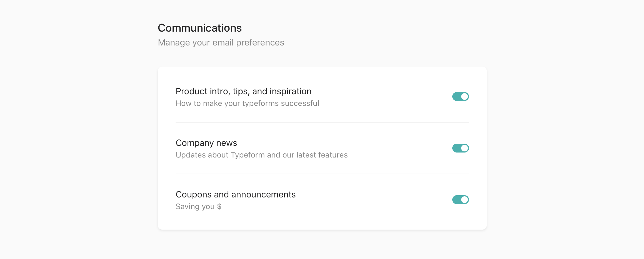Select the "Product intro, tips, and inspiration" title
This screenshot has width=644, height=259.
pyautogui.click(x=244, y=91)
